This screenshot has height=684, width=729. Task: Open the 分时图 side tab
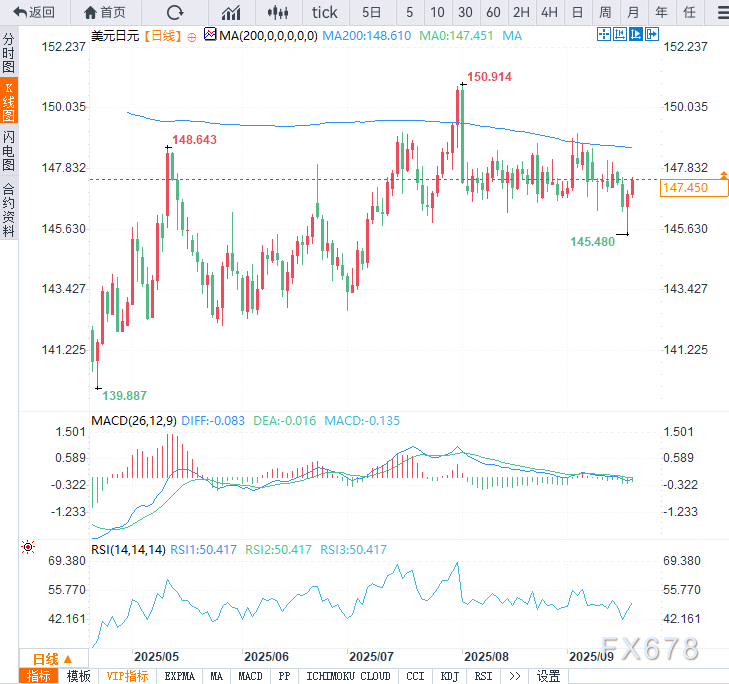click(9, 53)
